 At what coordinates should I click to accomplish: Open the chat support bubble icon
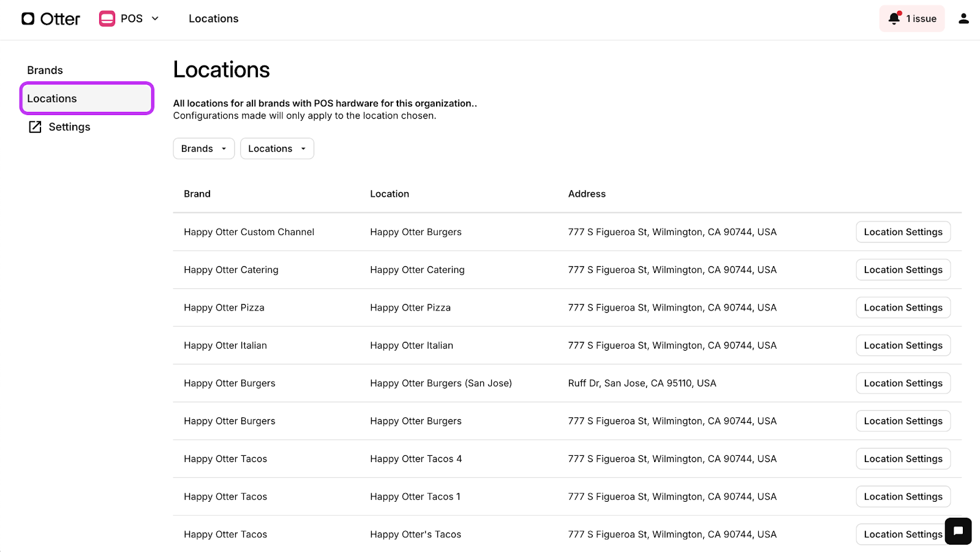pyautogui.click(x=958, y=531)
